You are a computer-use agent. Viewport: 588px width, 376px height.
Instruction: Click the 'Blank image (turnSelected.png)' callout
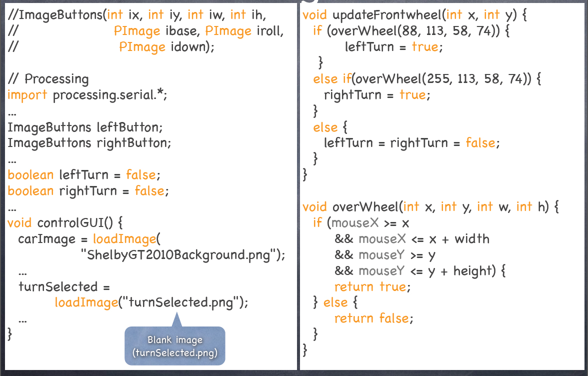coord(175,345)
